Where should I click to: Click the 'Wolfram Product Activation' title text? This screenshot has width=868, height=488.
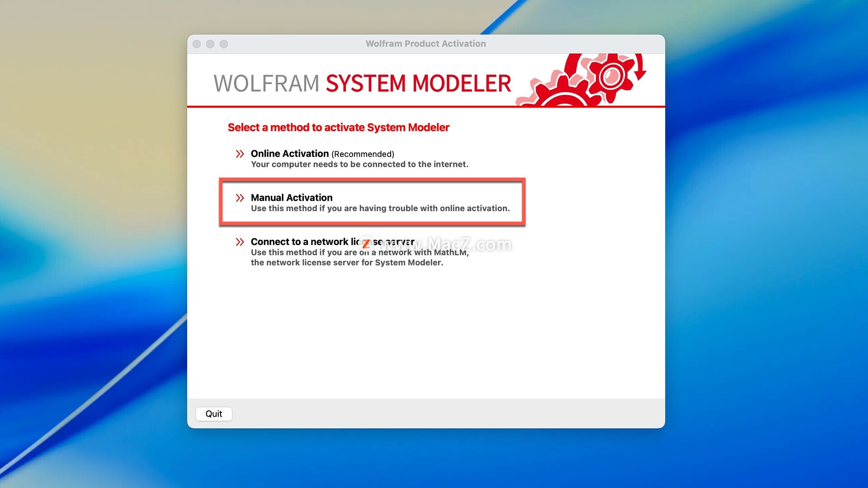click(426, 44)
